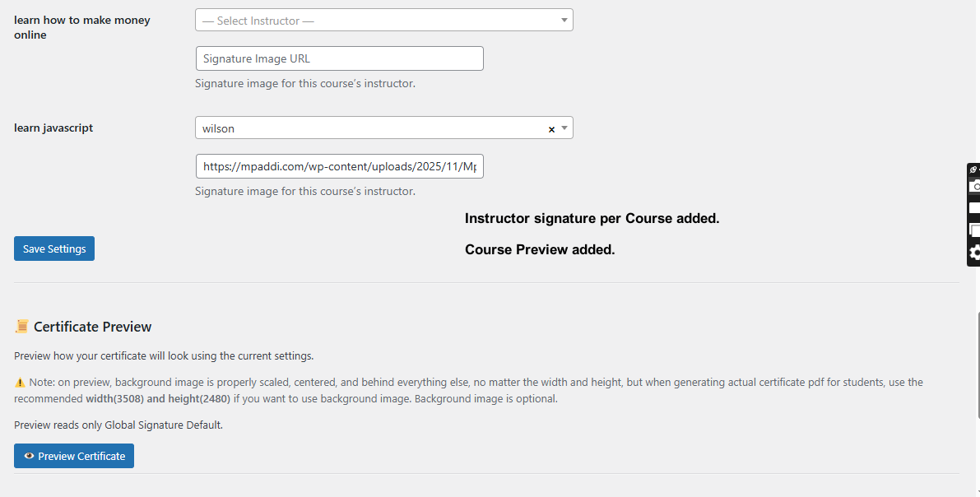This screenshot has width=980, height=497.
Task: Open instructor combo box for learn javascript
Action: tap(383, 128)
